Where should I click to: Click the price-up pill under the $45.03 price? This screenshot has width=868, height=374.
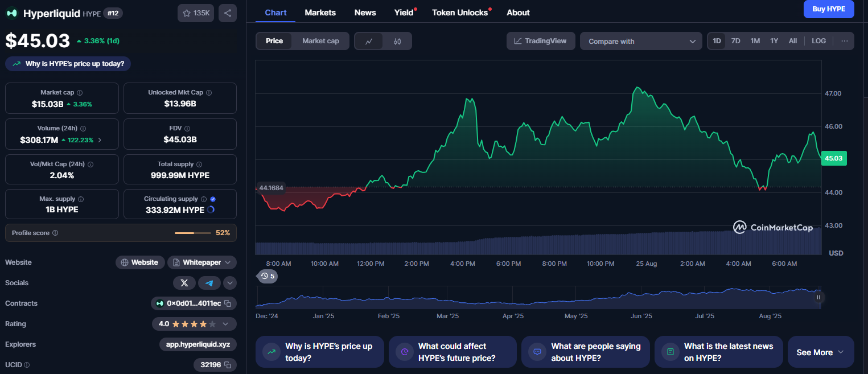pyautogui.click(x=68, y=64)
